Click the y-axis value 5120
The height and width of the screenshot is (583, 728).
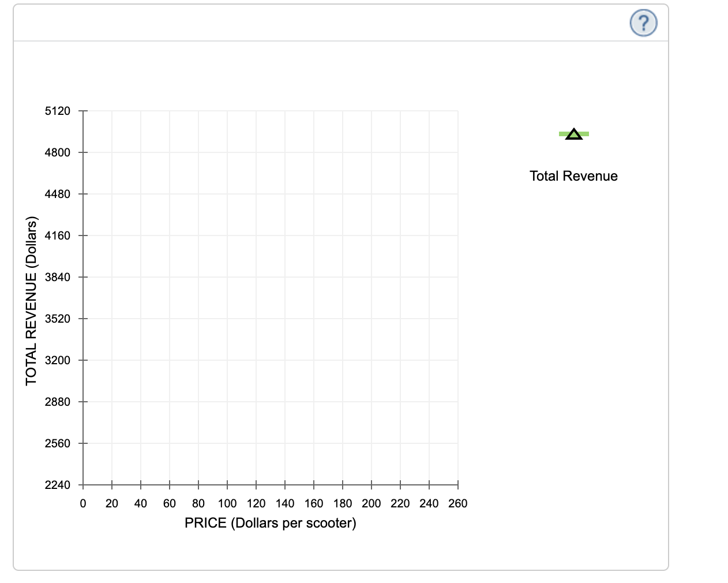tap(58, 111)
